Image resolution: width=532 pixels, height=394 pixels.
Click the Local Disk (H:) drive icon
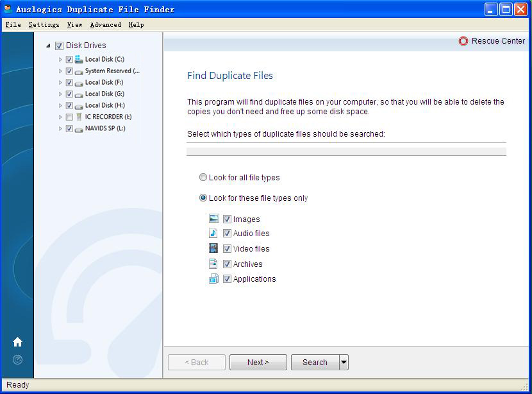[x=79, y=107]
